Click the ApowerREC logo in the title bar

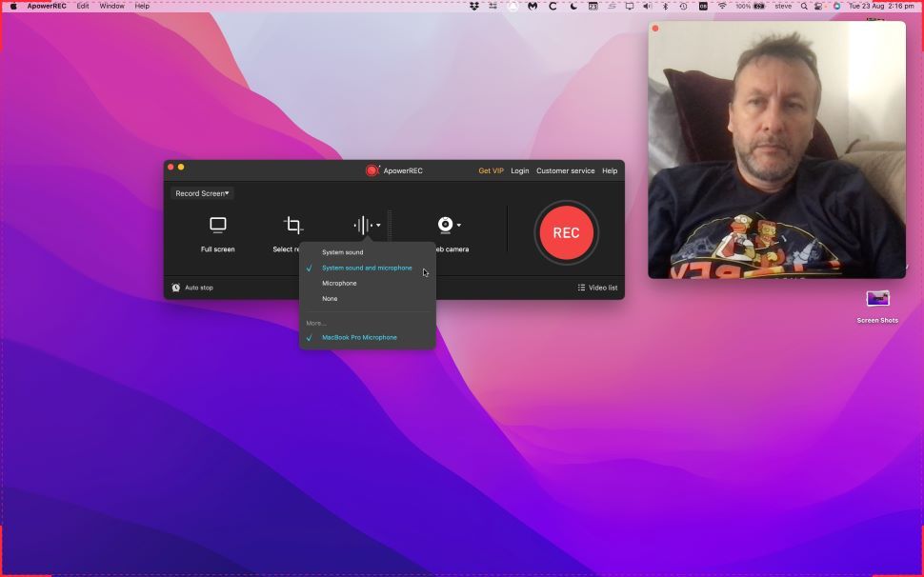(x=372, y=170)
